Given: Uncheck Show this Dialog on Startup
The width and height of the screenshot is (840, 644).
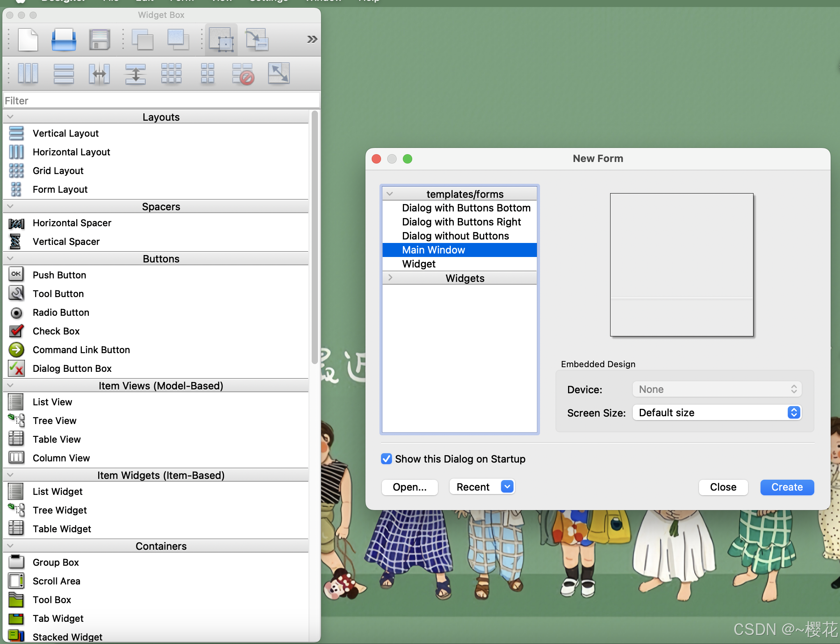Looking at the screenshot, I should 386,459.
